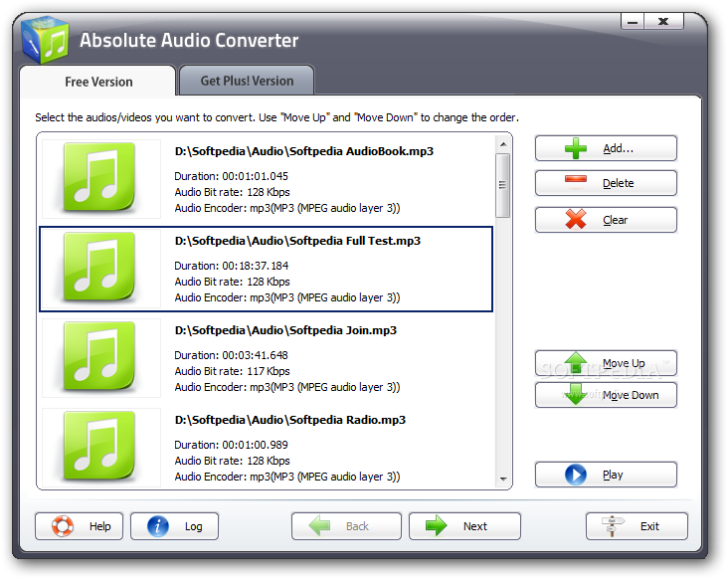Click the blue Play circle icon
Viewport: 728px width, 579px height.
(576, 475)
